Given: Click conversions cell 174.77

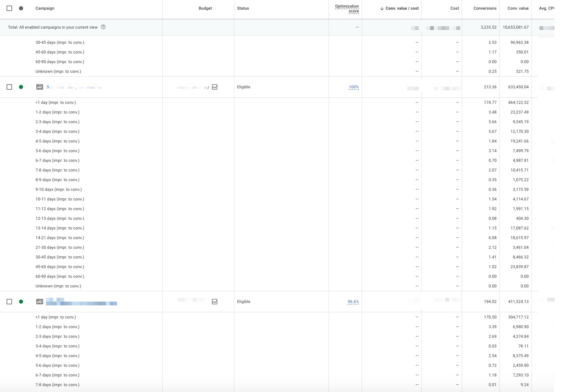Looking at the screenshot, I should [490, 102].
